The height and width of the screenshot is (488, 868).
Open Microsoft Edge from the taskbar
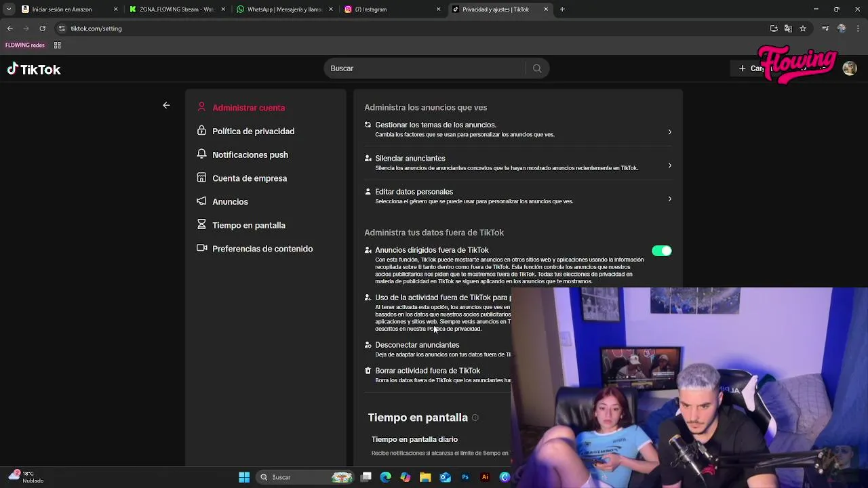(x=386, y=477)
